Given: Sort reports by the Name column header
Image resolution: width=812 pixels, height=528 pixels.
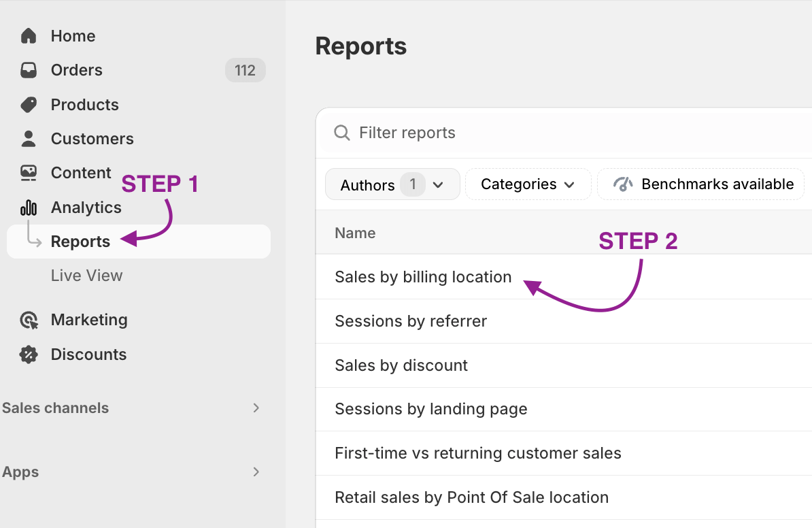Looking at the screenshot, I should [354, 233].
